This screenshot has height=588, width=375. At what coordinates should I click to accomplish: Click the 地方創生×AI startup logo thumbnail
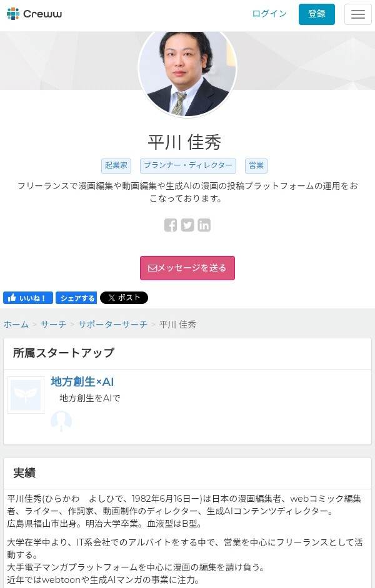26,395
